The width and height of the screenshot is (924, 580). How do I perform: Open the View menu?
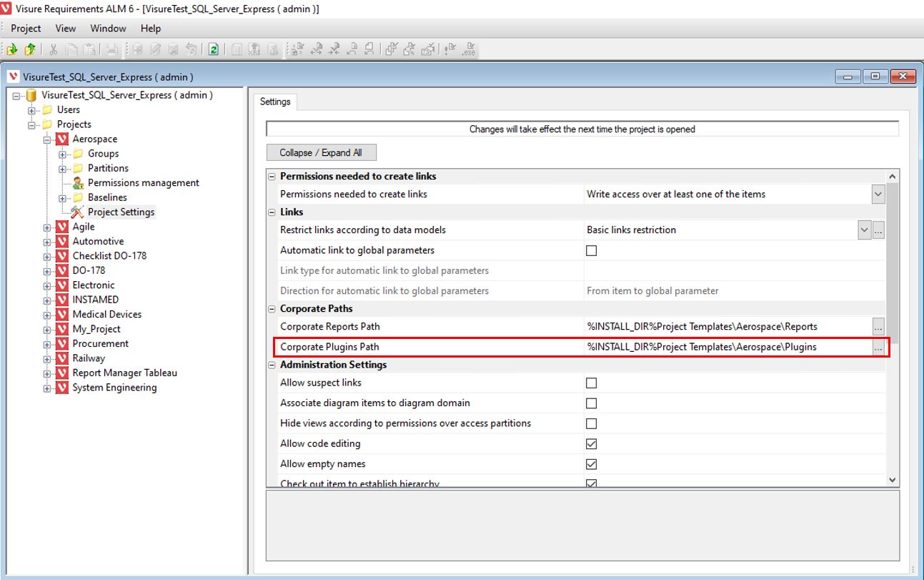pyautogui.click(x=65, y=29)
